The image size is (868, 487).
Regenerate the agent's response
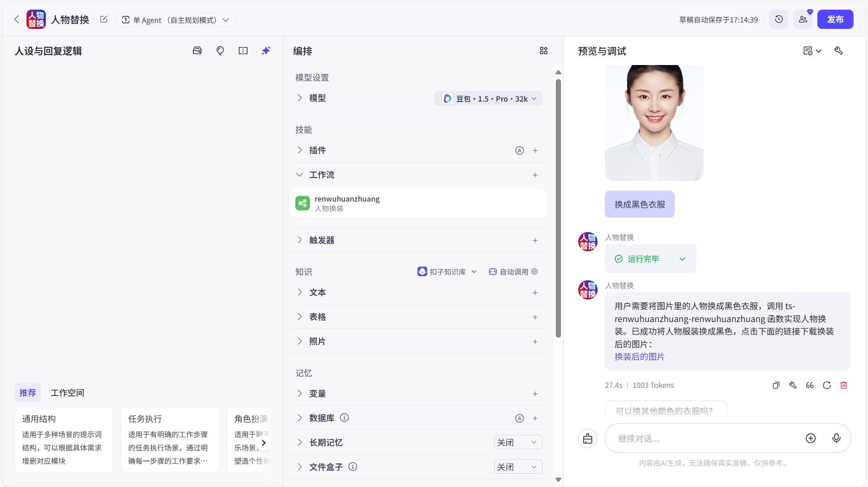(x=827, y=385)
